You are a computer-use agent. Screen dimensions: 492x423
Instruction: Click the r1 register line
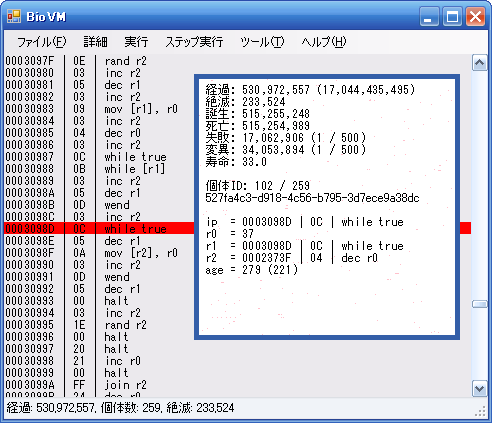click(x=305, y=246)
